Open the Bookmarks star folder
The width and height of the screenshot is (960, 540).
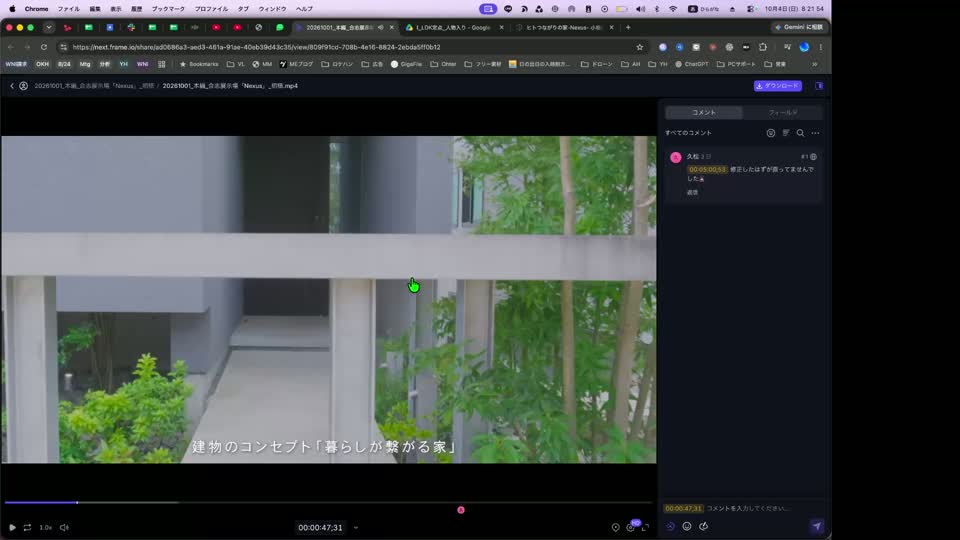click(198, 64)
